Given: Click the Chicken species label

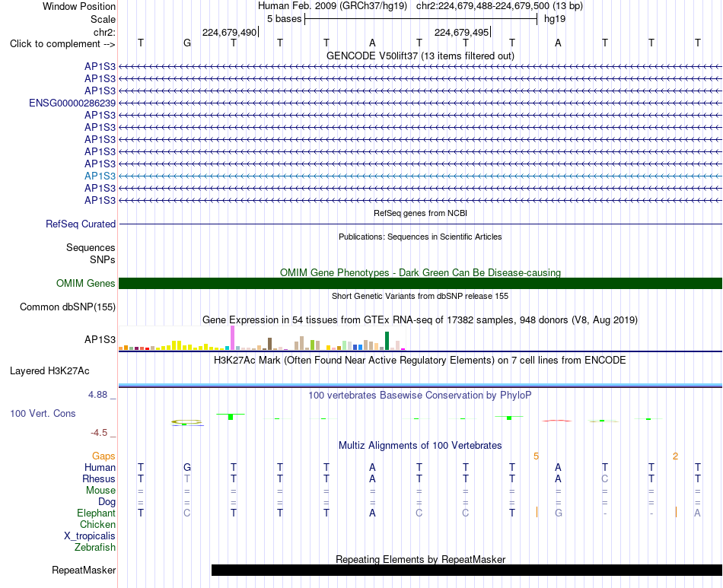Looking at the screenshot, I should 97,525.
